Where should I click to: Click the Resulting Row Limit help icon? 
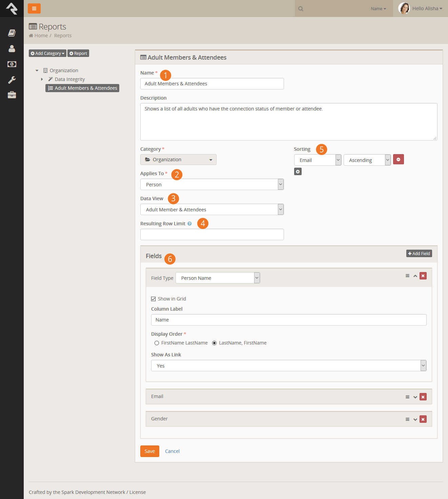(x=189, y=224)
